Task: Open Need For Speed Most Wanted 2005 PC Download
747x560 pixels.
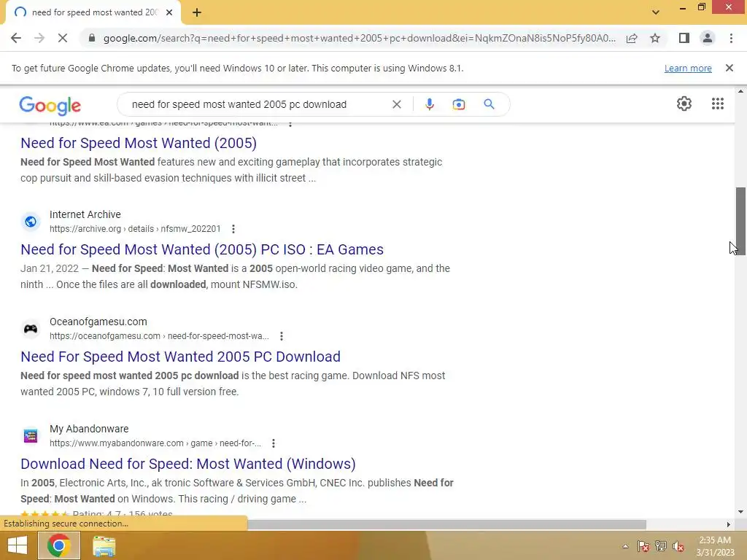Action: 181,357
